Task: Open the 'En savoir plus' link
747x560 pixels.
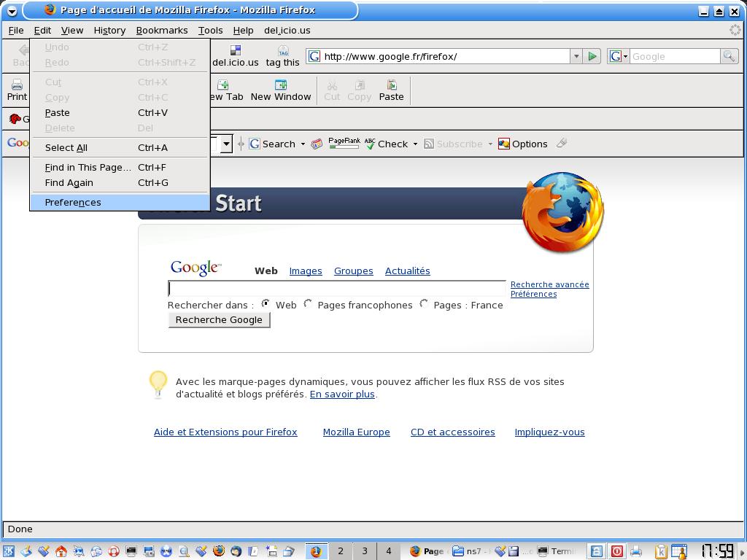Action: [342, 394]
